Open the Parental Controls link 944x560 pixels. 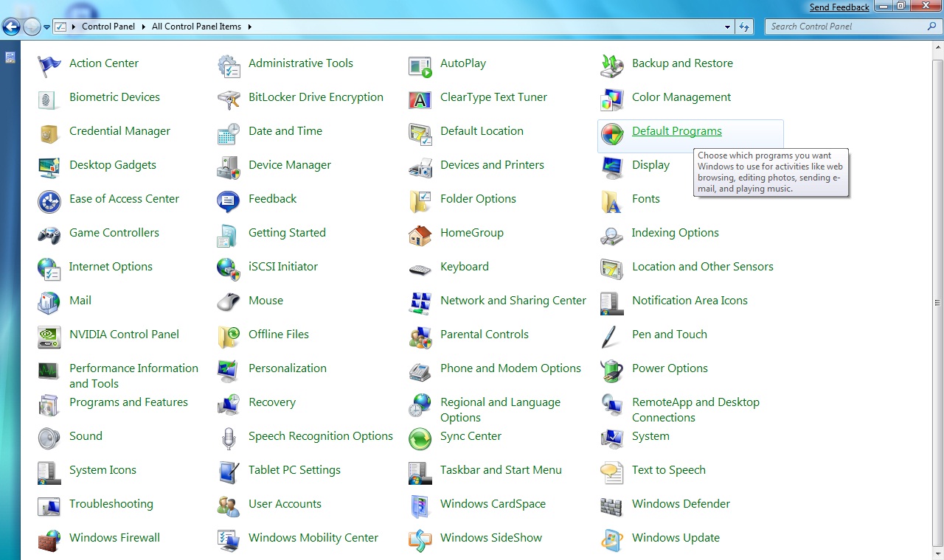point(485,335)
